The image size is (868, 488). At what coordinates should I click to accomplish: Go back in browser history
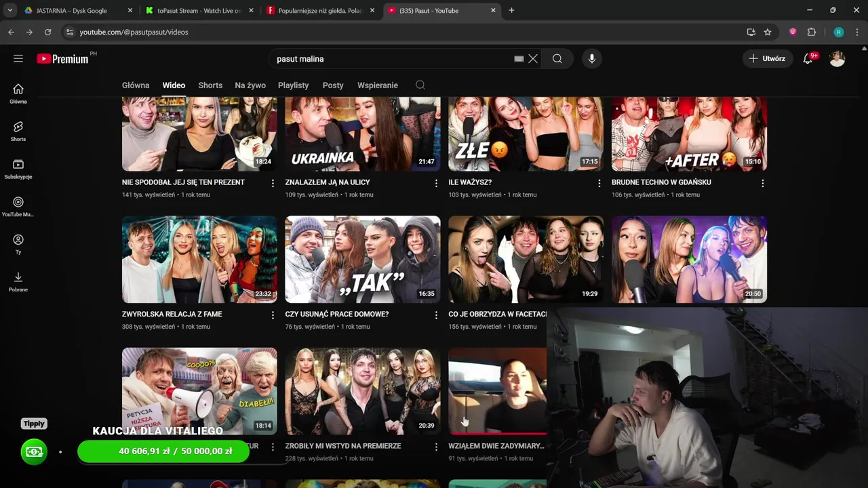12,32
